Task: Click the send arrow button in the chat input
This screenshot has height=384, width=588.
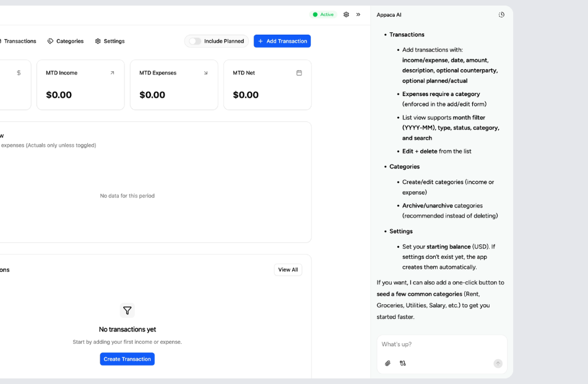Action: click(x=498, y=364)
